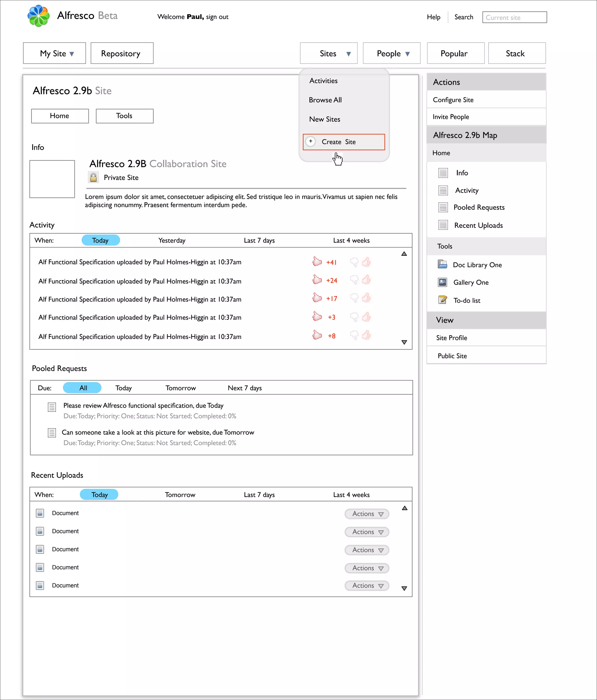
Task: Click the pointing hand icon beside +3
Action: 317,316
